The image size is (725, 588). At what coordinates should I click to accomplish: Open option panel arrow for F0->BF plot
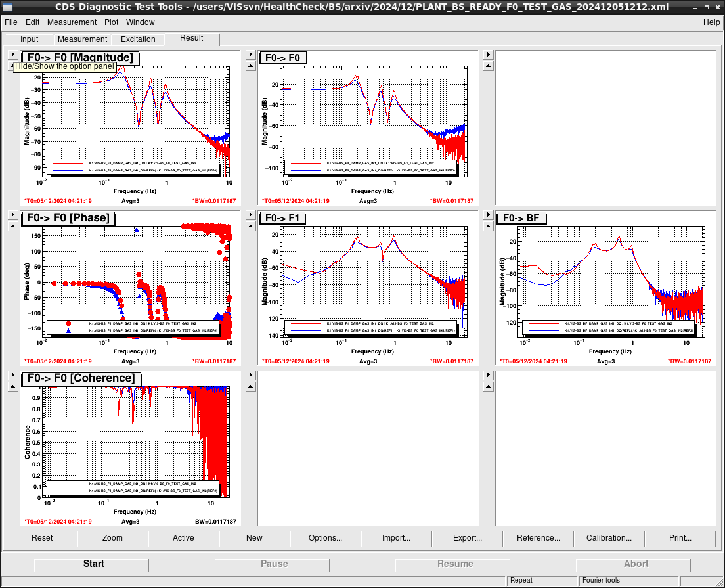coord(489,215)
